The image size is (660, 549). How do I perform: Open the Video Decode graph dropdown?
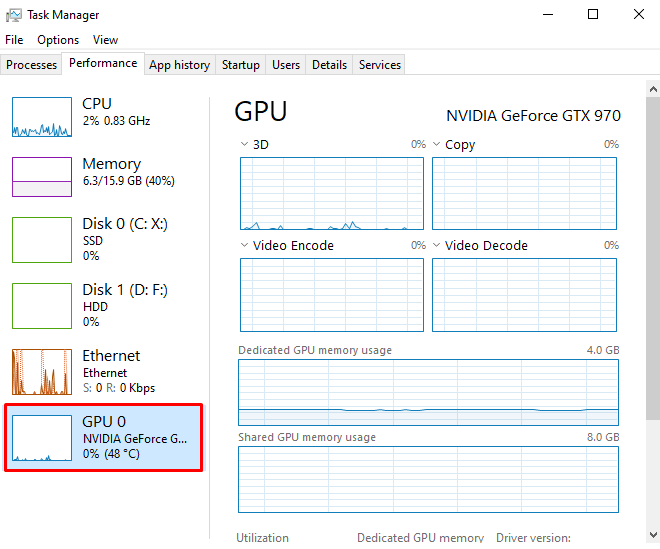(x=436, y=245)
